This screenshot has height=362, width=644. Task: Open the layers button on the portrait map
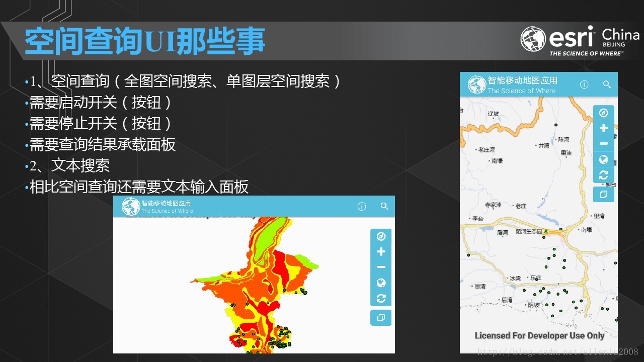604,194
